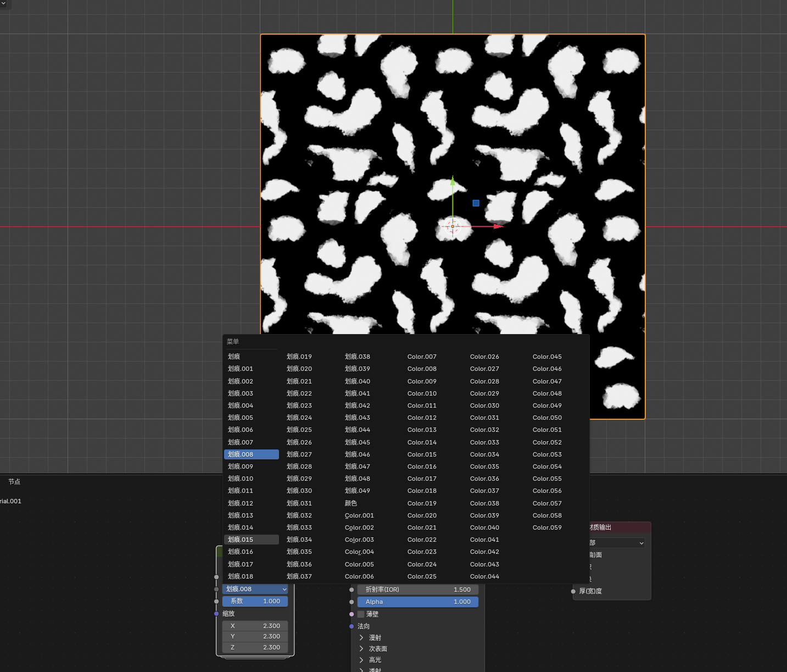
Task: Click the 缩放 Y value field
Action: point(255,636)
